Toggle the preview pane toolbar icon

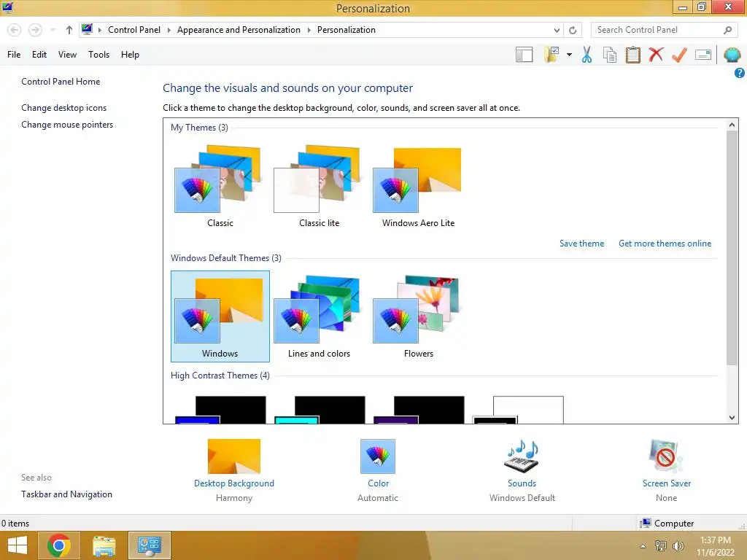[x=524, y=55]
